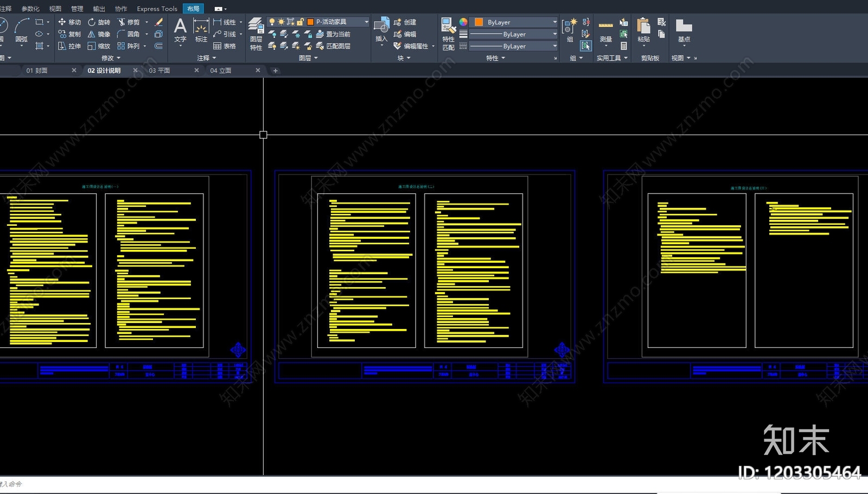
Task: Open the Dimension (标注) tool
Action: (x=201, y=30)
